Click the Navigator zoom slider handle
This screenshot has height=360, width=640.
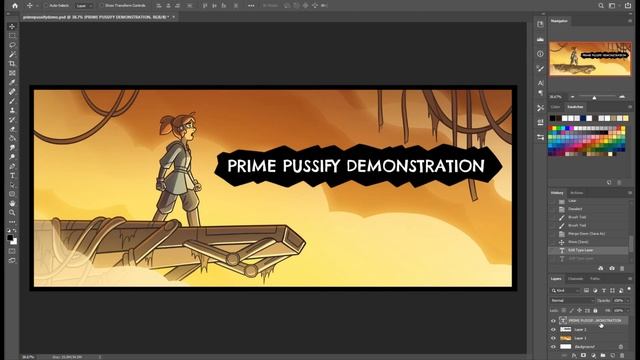point(594,97)
